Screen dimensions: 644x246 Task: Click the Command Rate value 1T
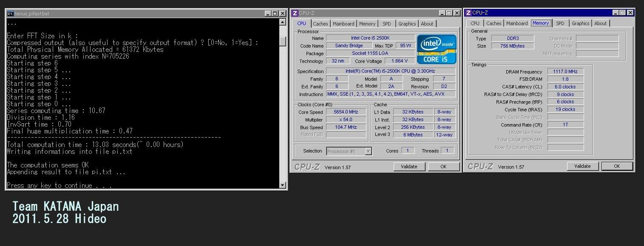(566, 125)
